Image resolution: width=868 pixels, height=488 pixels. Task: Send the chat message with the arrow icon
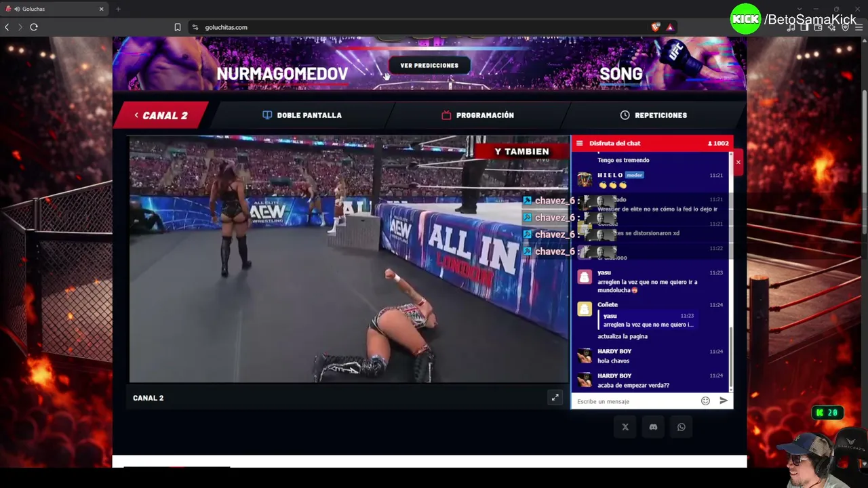[724, 401]
